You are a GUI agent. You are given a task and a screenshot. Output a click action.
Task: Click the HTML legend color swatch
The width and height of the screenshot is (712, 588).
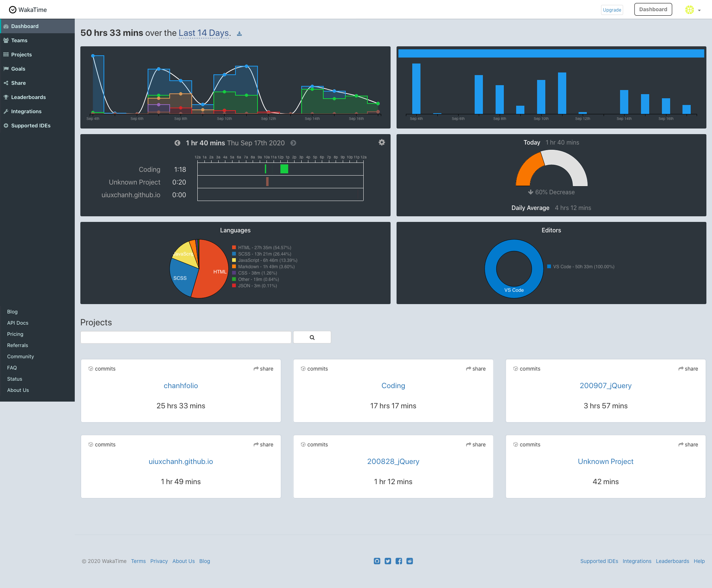coord(234,248)
